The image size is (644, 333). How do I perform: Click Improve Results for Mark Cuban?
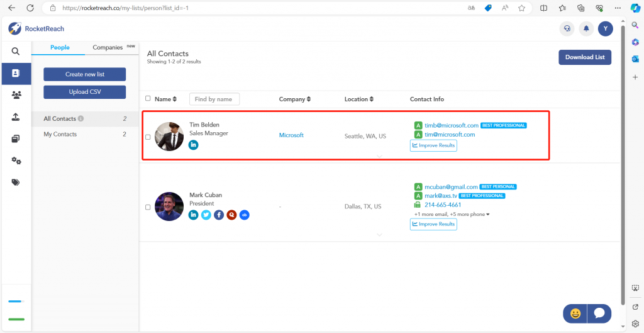coord(433,224)
